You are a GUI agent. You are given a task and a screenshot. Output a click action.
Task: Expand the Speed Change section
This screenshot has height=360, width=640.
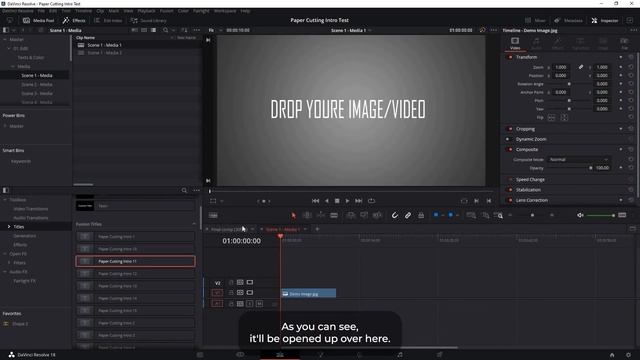[530, 180]
